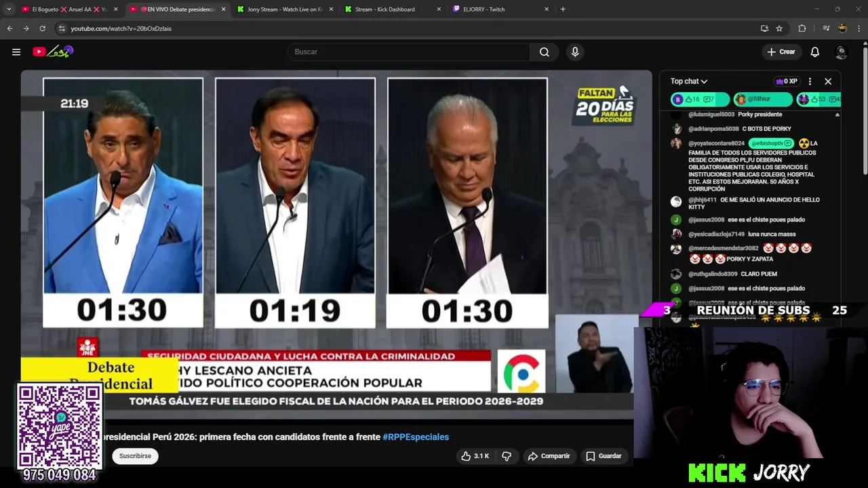Click username @ruthgalindo8309 in chat

(713, 274)
